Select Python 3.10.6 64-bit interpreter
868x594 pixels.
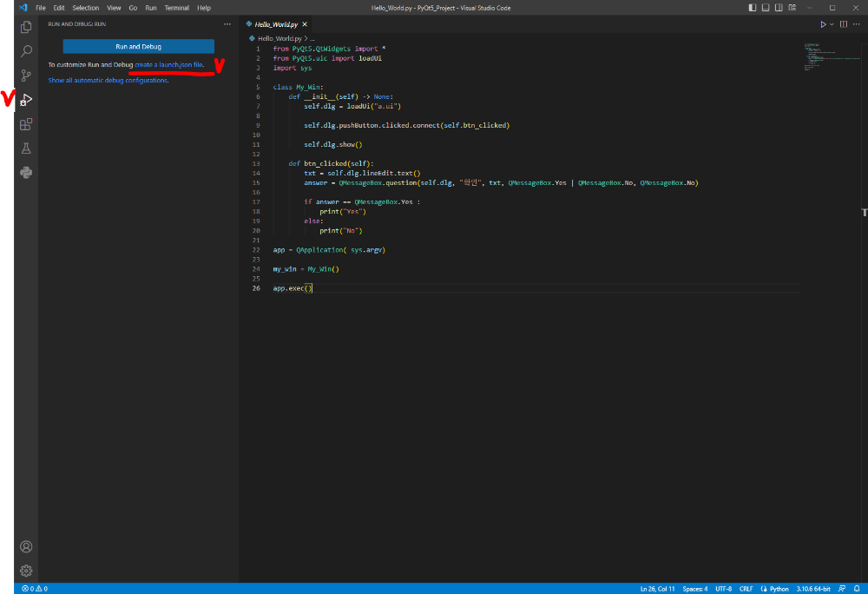813,589
